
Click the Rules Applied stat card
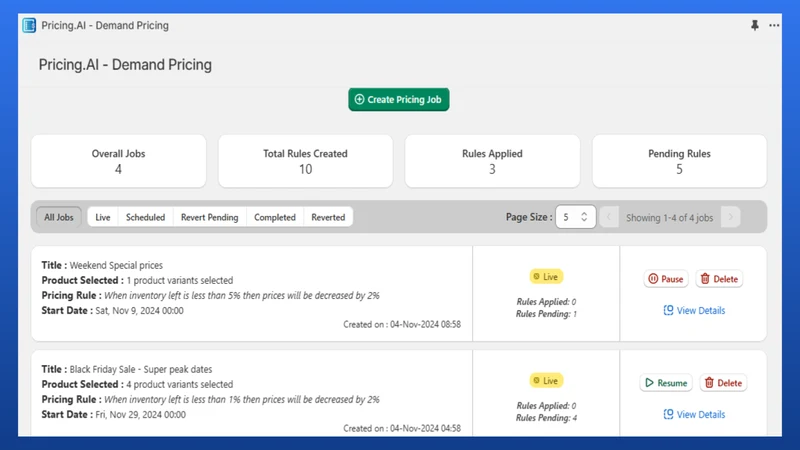click(x=492, y=161)
